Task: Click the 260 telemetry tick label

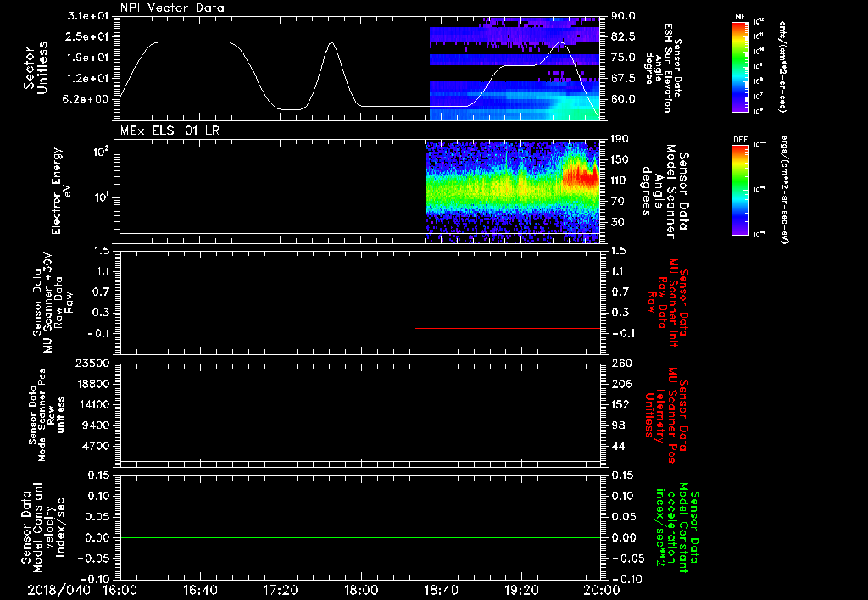Action: 621,363
